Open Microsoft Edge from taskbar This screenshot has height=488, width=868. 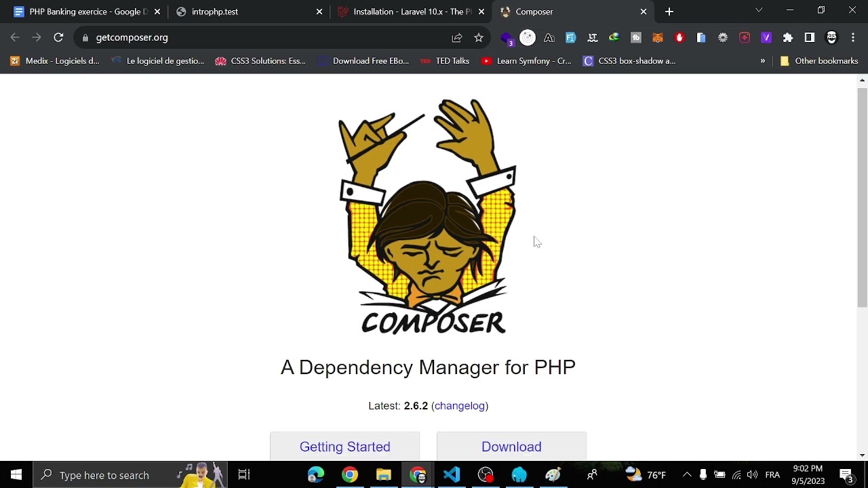316,475
